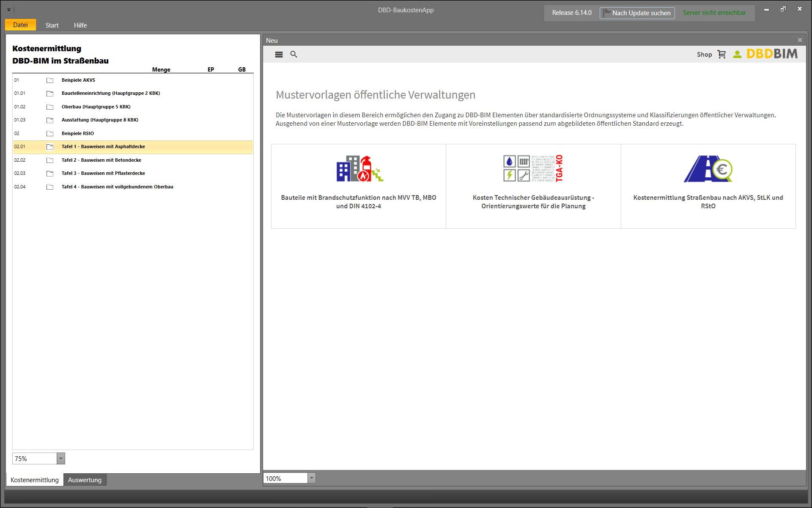Click the Kostenermittlung project title

(47, 49)
